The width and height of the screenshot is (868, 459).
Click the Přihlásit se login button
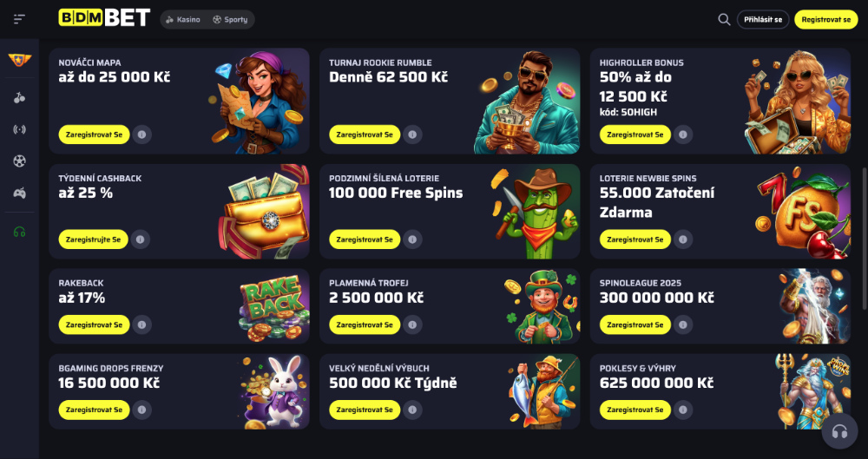(x=763, y=19)
